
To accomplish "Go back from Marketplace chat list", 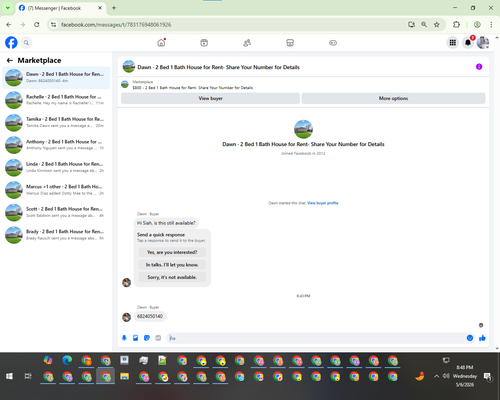I will [x=10, y=60].
